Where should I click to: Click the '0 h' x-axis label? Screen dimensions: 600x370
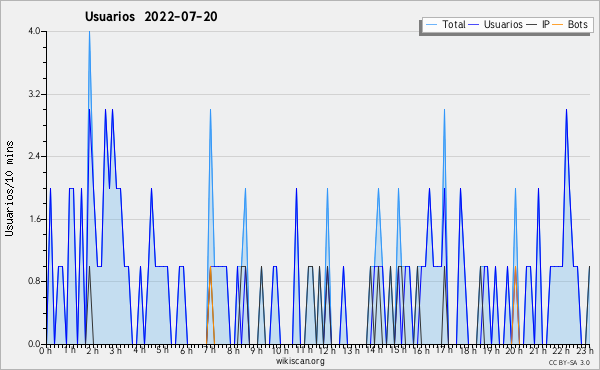(46, 350)
